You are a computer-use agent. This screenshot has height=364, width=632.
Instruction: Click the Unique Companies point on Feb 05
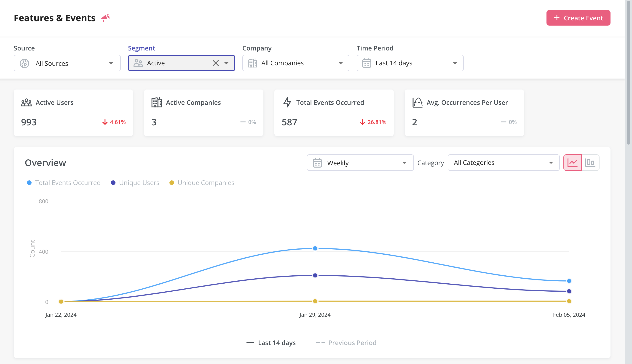point(569,301)
